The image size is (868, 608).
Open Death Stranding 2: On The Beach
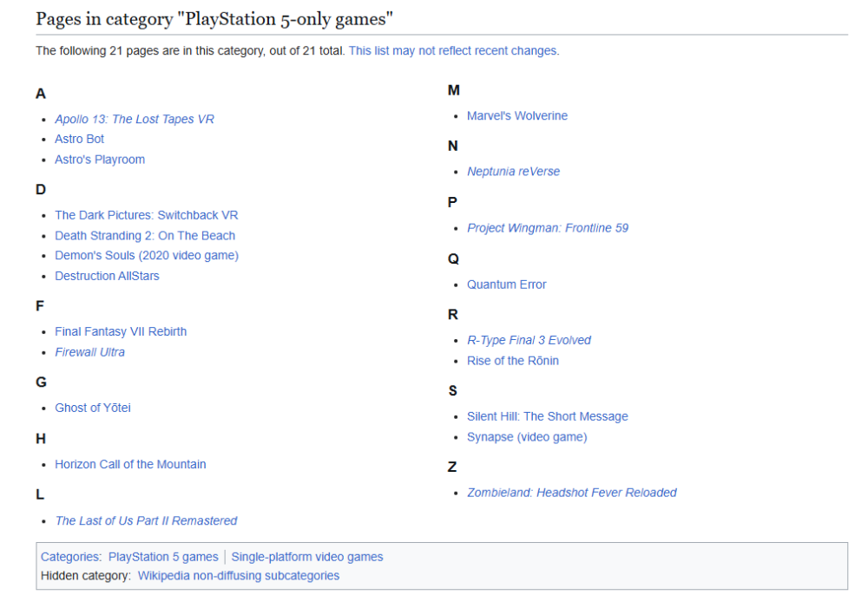point(144,235)
